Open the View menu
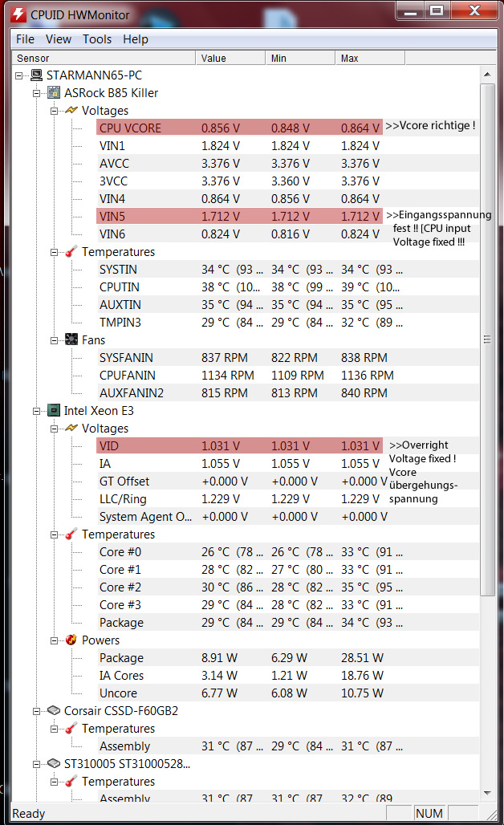Screen dimensions: 504x825 point(59,39)
